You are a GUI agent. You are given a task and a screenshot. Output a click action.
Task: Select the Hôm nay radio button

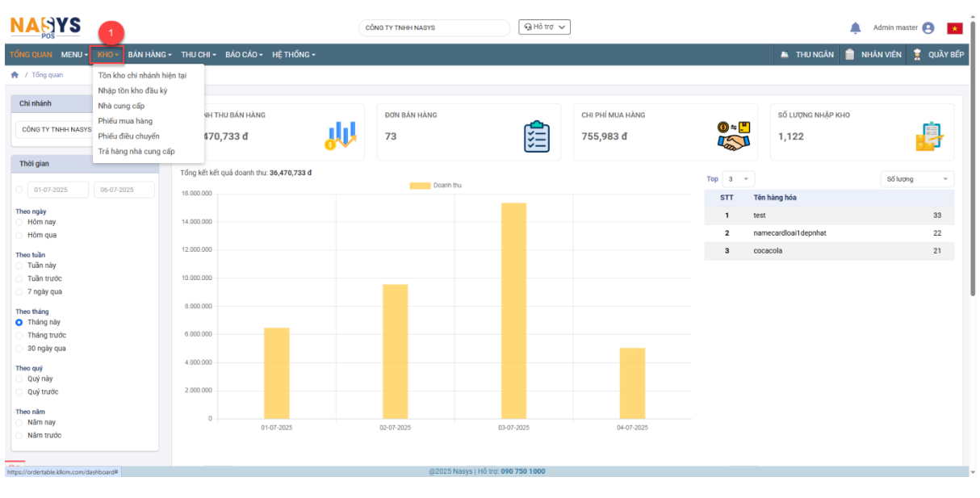(x=19, y=221)
